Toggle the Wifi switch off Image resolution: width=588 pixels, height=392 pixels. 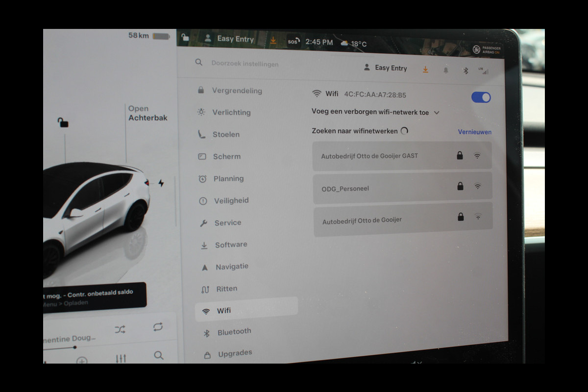click(481, 97)
